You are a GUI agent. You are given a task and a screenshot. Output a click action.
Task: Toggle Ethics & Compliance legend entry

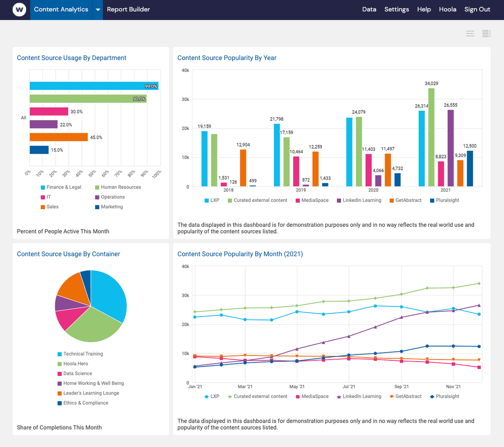(83, 403)
